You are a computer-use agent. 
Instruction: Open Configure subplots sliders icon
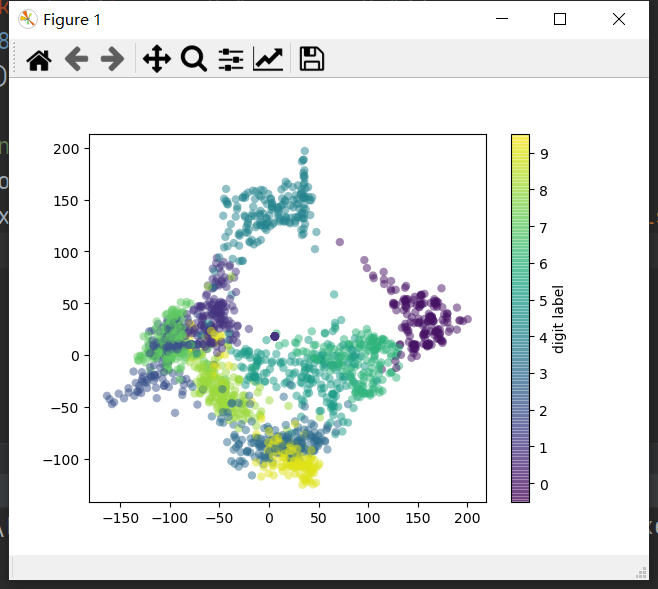click(x=231, y=60)
